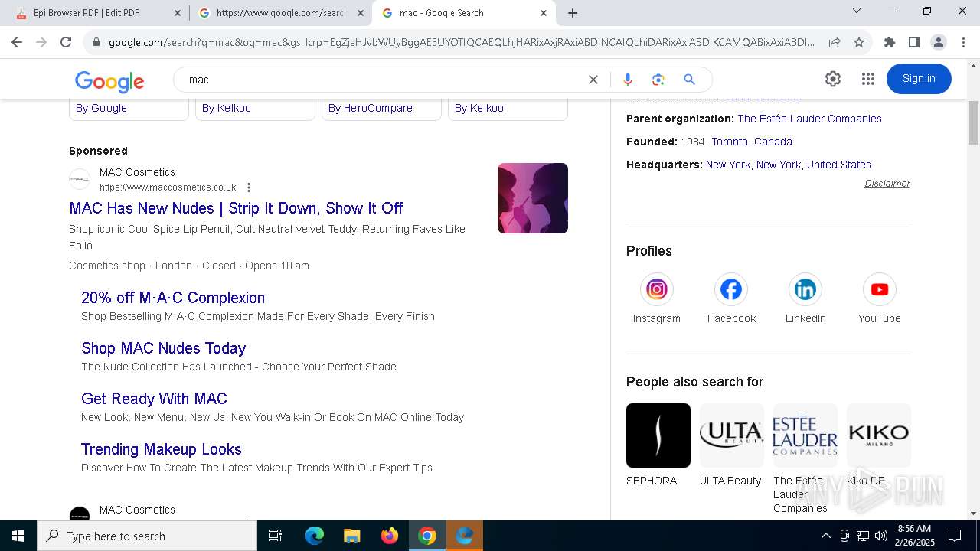Open File Explorer from the taskbar

click(351, 536)
